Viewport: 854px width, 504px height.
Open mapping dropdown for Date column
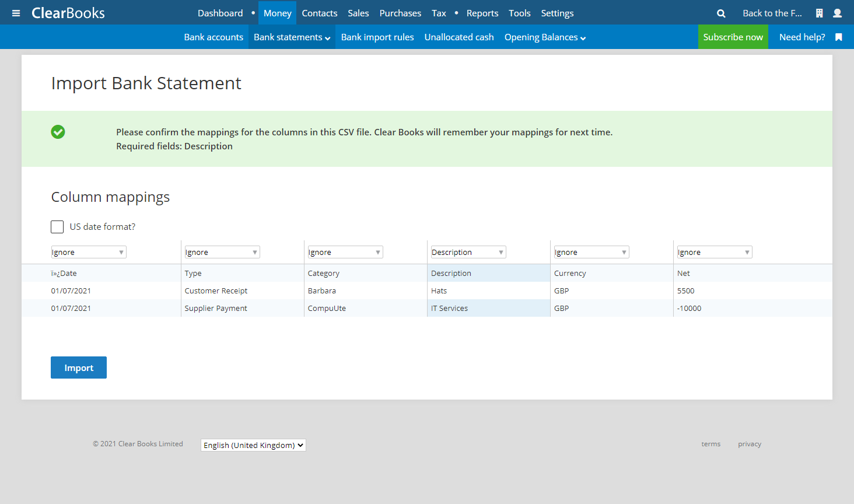[88, 252]
